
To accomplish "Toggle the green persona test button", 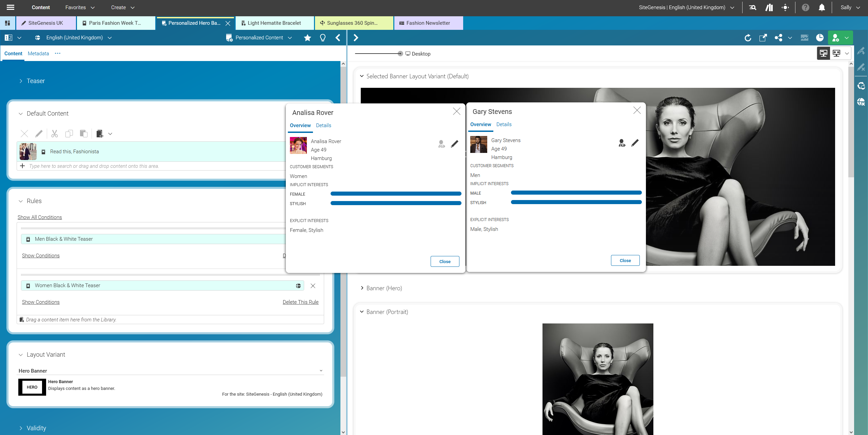I will [836, 38].
